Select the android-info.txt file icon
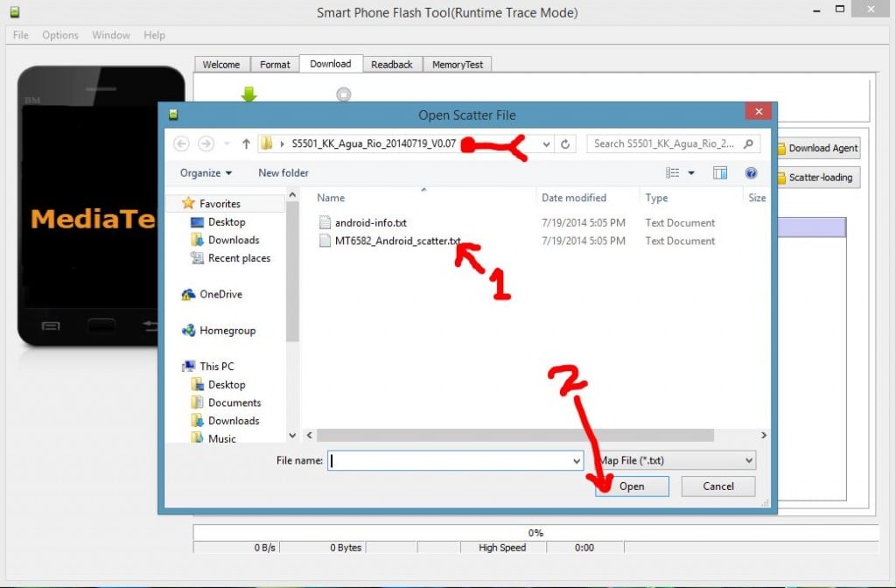The image size is (896, 588). pyautogui.click(x=325, y=222)
